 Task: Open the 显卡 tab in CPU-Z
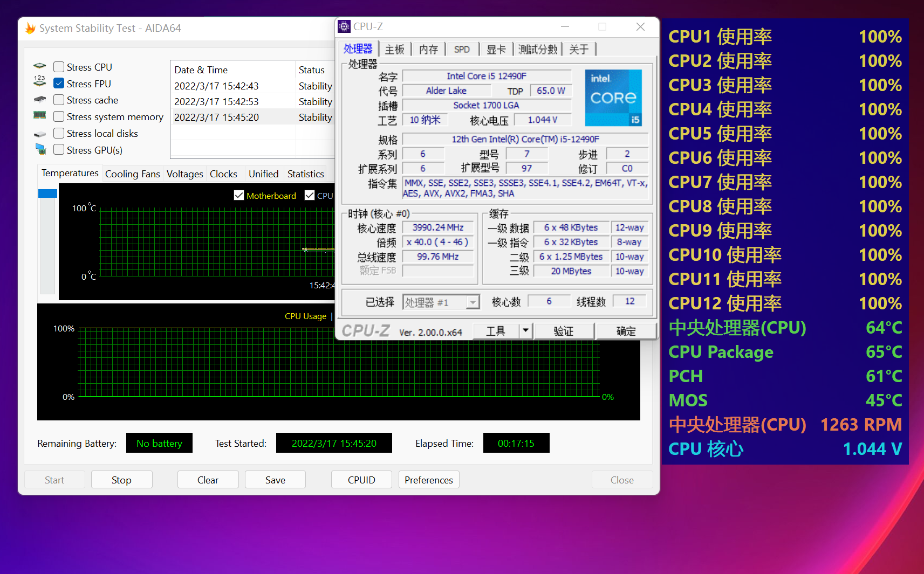tap(496, 49)
